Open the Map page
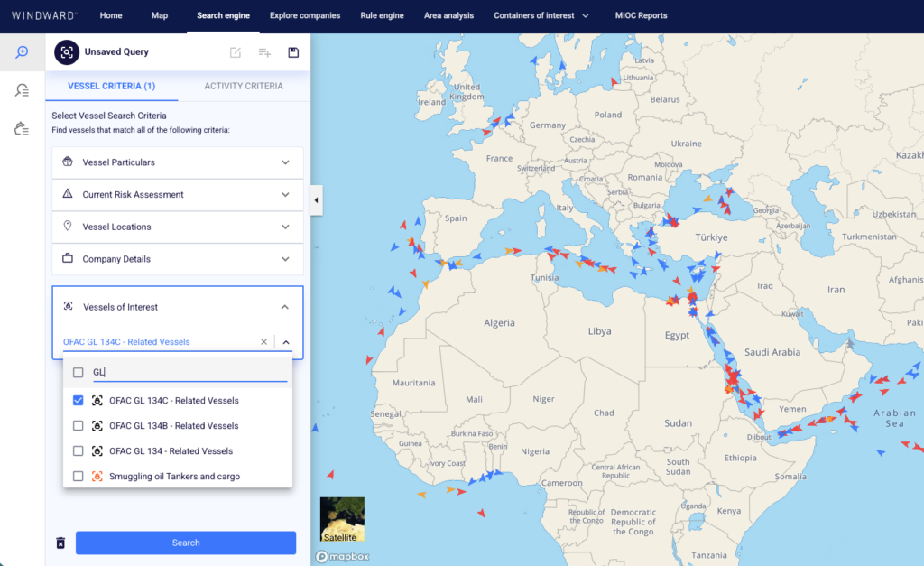The height and width of the screenshot is (566, 924). [159, 15]
